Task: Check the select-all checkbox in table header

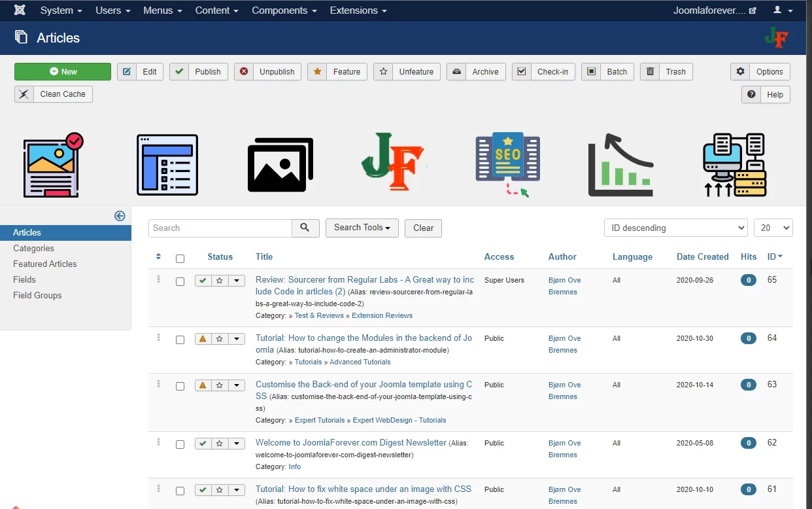Action: [180, 258]
